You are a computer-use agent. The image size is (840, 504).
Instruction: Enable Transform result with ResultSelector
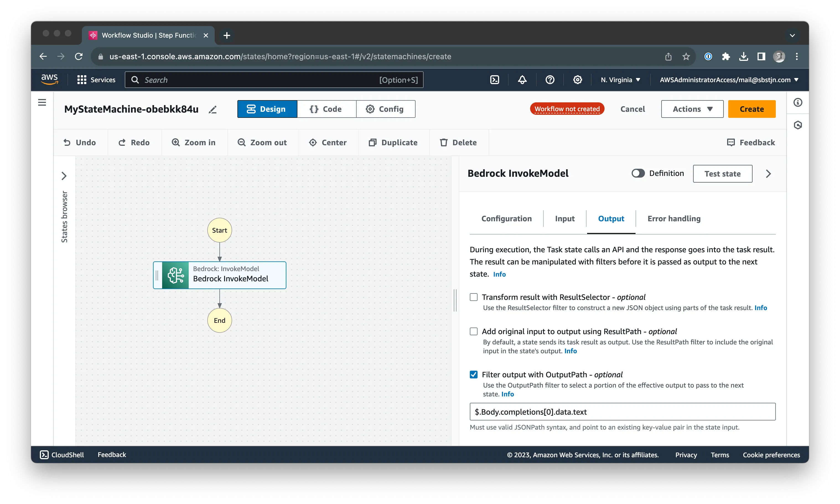pyautogui.click(x=473, y=297)
